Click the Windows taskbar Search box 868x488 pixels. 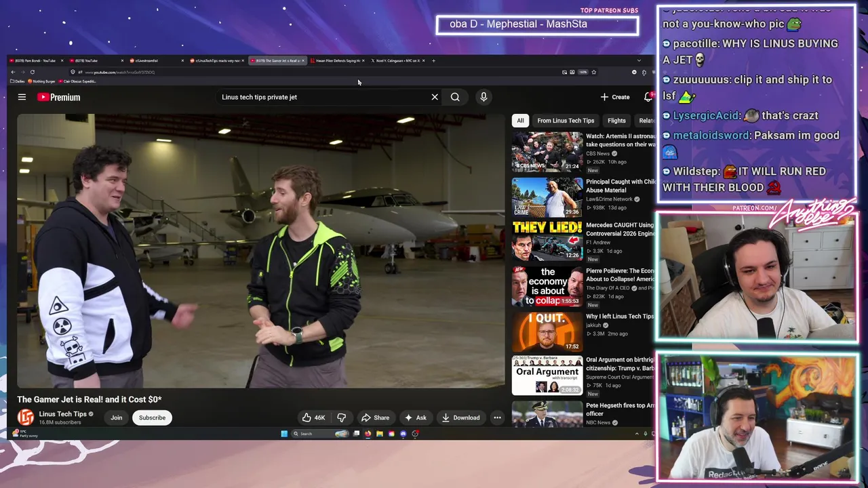tap(320, 434)
